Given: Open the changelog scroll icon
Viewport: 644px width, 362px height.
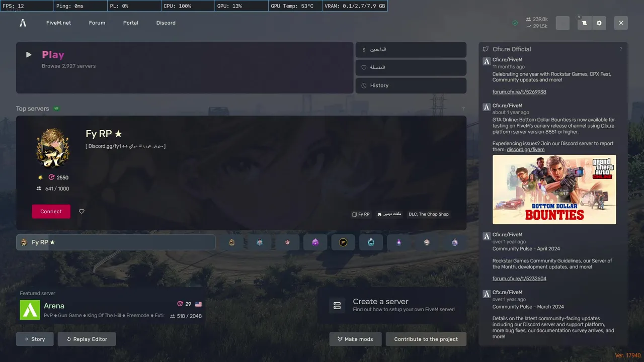Looking at the screenshot, I should pyautogui.click(x=585, y=23).
